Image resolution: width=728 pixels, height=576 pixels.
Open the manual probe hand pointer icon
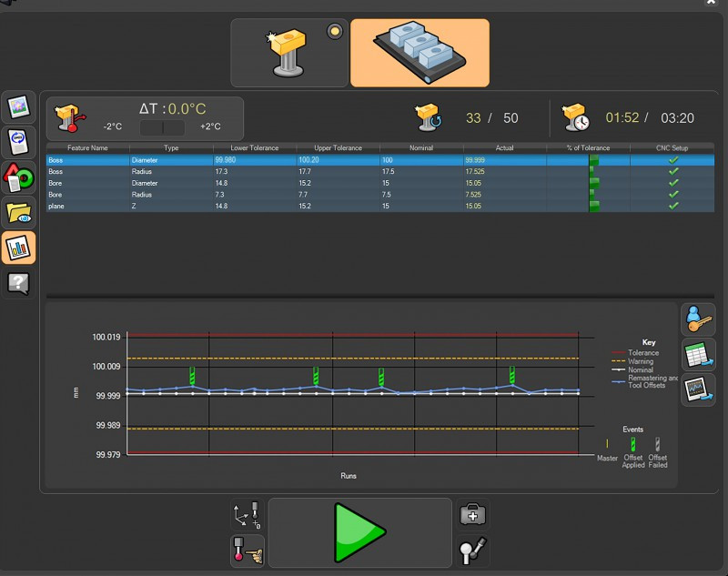point(248,551)
